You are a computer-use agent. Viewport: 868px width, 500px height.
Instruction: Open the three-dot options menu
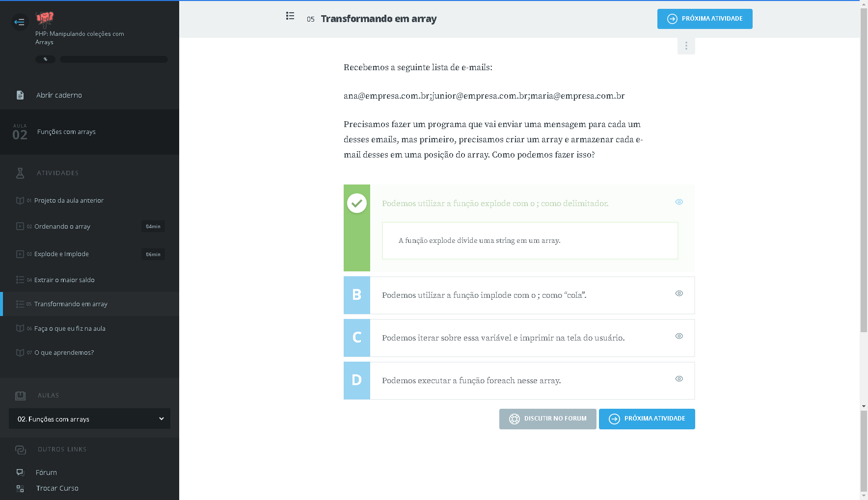[x=686, y=46]
